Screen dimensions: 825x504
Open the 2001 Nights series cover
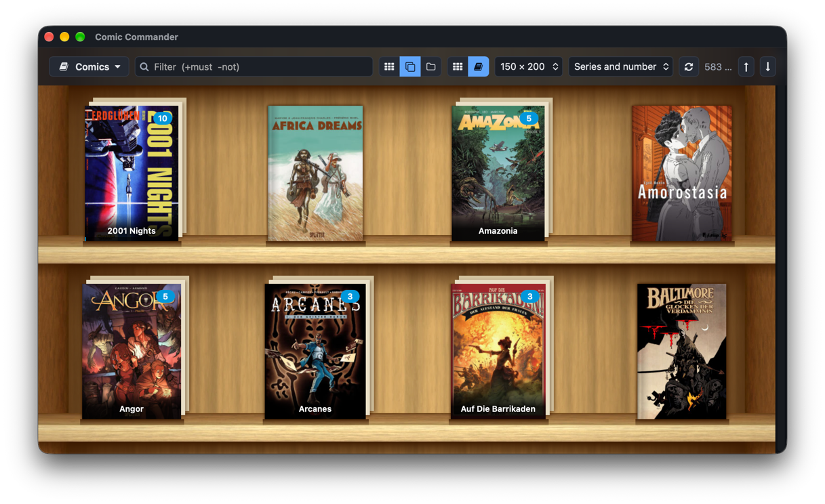(x=132, y=173)
